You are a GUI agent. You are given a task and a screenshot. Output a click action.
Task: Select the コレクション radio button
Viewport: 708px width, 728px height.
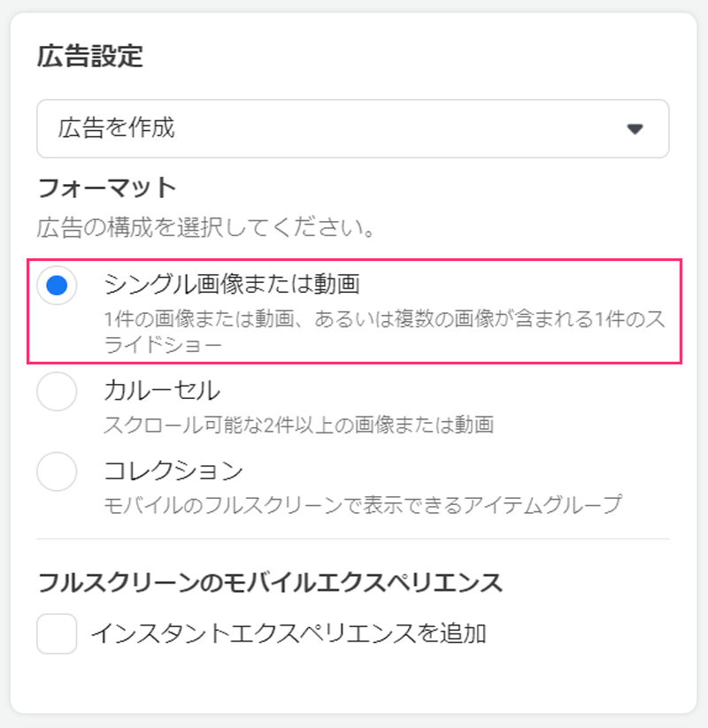point(57,470)
